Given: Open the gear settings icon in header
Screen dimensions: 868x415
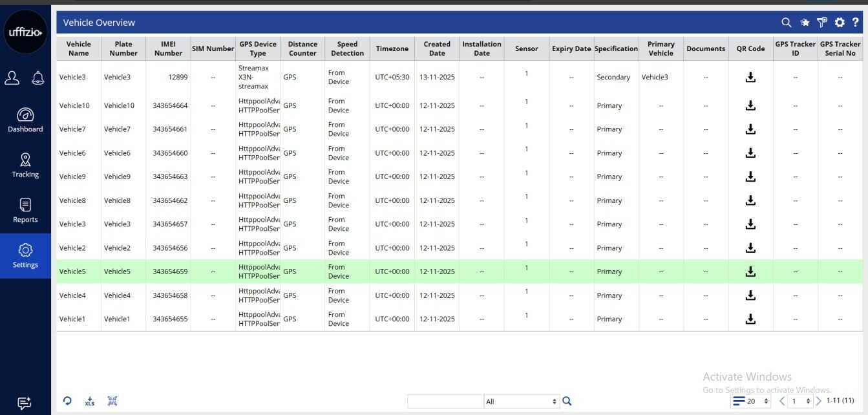Looking at the screenshot, I should tap(840, 23).
